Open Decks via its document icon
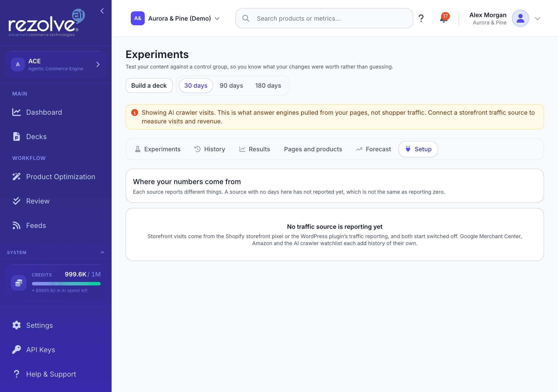This screenshot has width=558, height=392. 17,136
